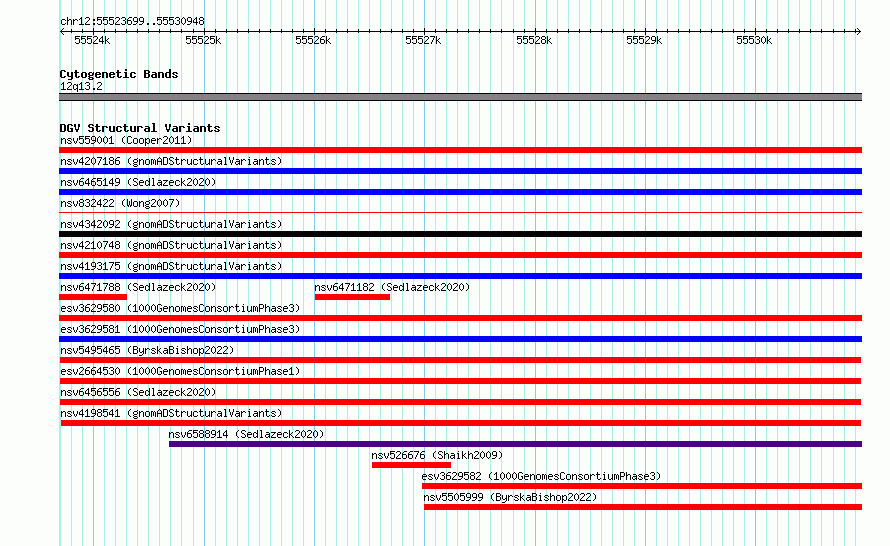This screenshot has height=546, width=890.
Task: Open variant nsv6456556 (Sedlazeck2020) label
Action: (x=138, y=392)
